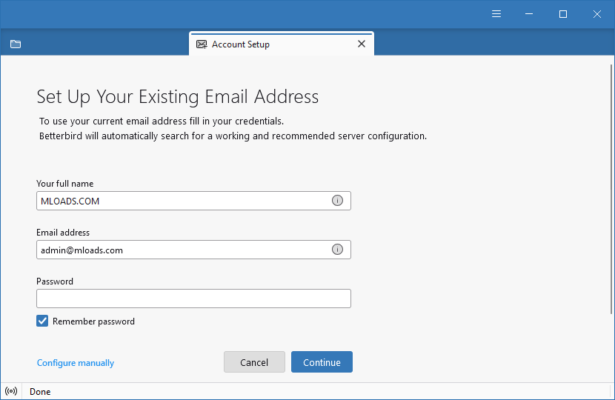Click the folder icon in the tab bar
The width and height of the screenshot is (615, 400).
pyautogui.click(x=15, y=44)
